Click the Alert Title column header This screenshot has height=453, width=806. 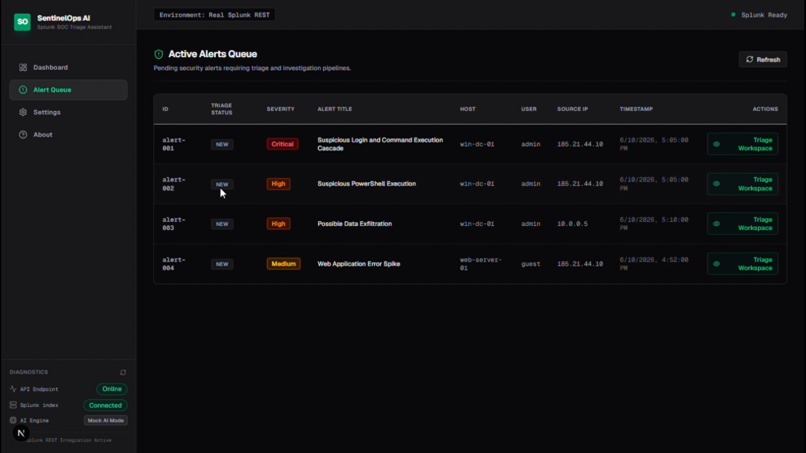(x=335, y=109)
